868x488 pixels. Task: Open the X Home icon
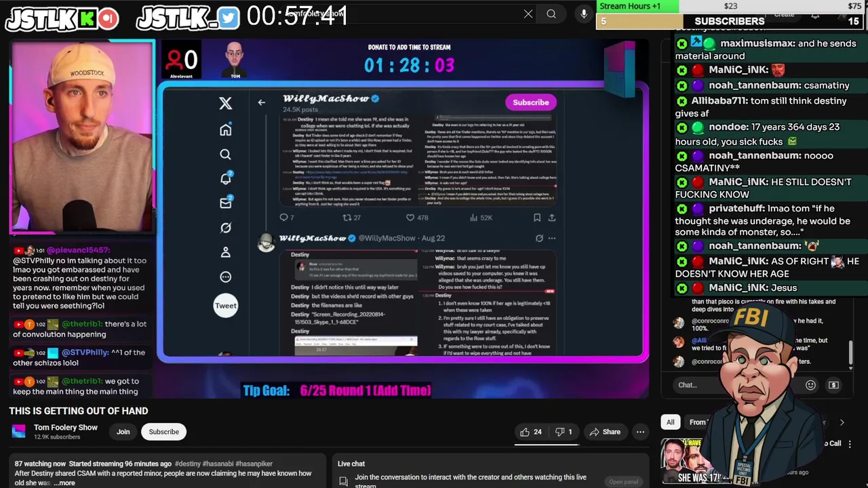[x=226, y=129]
